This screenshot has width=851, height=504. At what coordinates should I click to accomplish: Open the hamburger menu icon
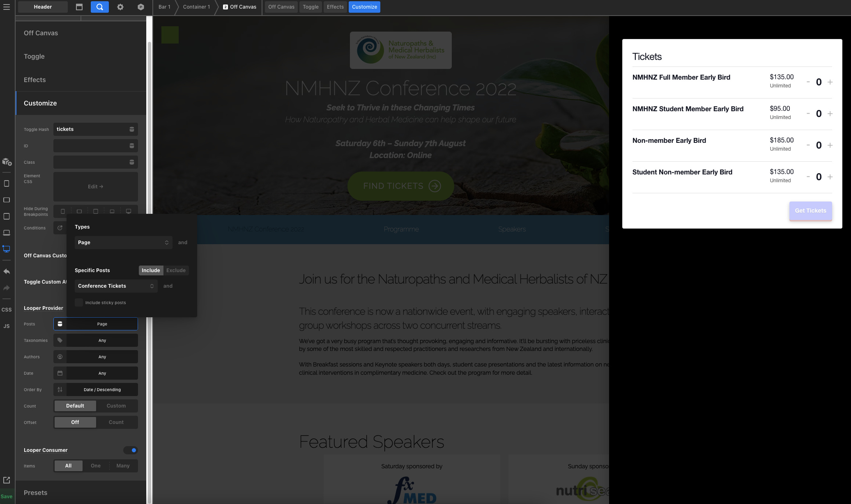7,7
